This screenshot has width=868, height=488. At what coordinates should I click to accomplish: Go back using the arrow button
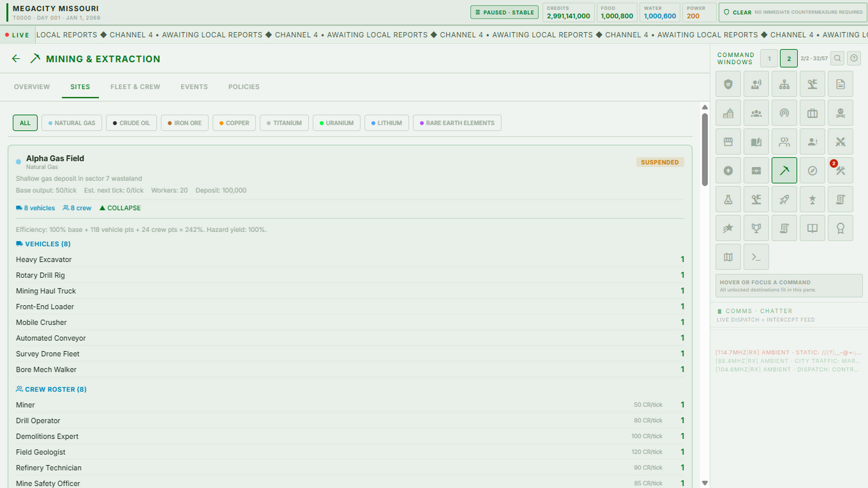coord(16,59)
